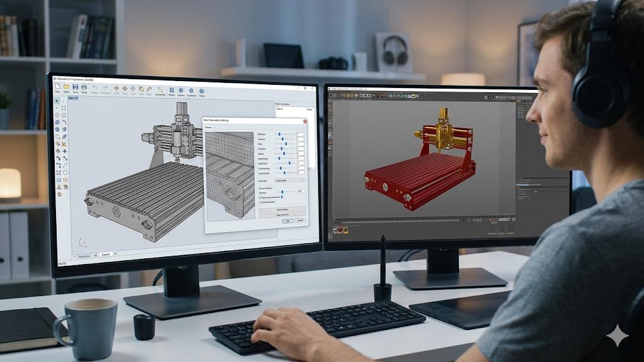Image resolution: width=644 pixels, height=362 pixels.
Task: Switch to the Perspective tab below the viewport
Action: tap(84, 255)
